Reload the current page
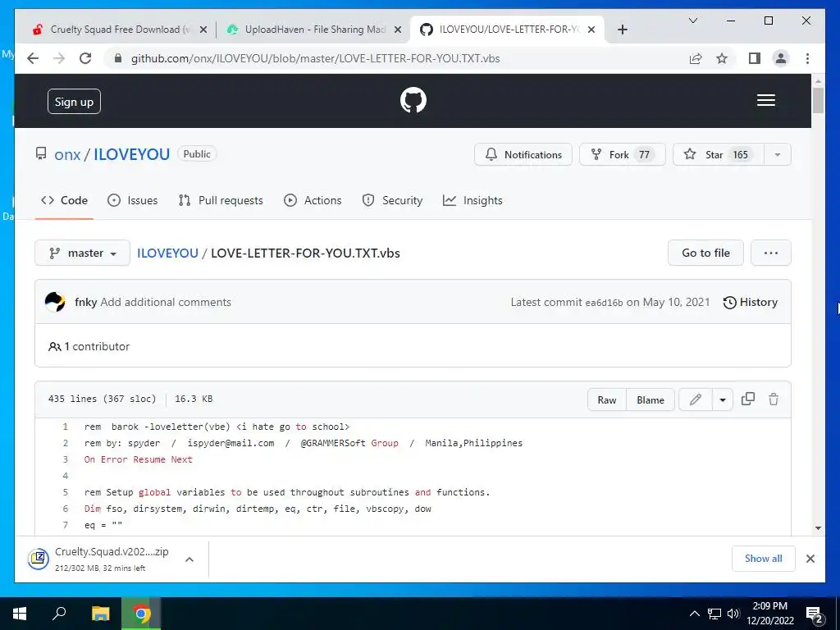This screenshot has height=630, width=840. [x=85, y=58]
